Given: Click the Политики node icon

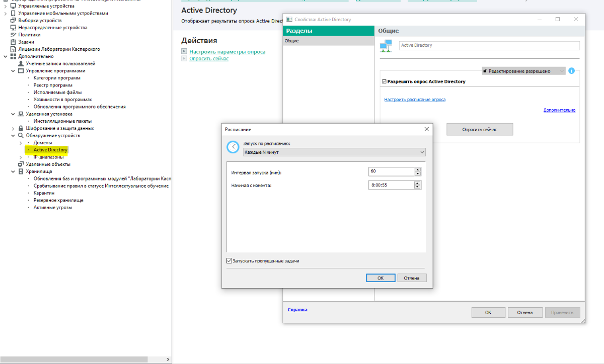Looking at the screenshot, I should click(x=13, y=35).
